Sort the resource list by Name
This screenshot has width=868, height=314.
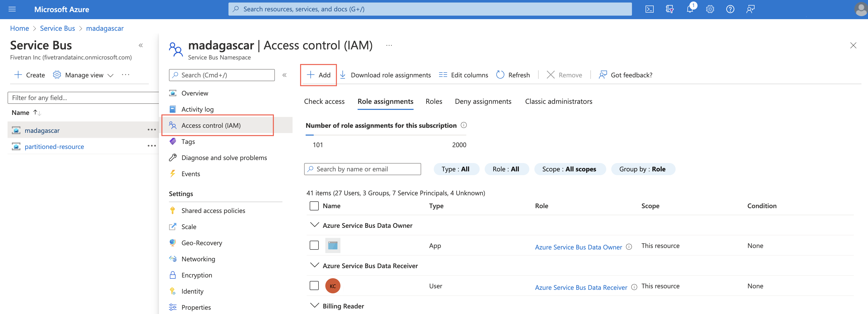27,113
